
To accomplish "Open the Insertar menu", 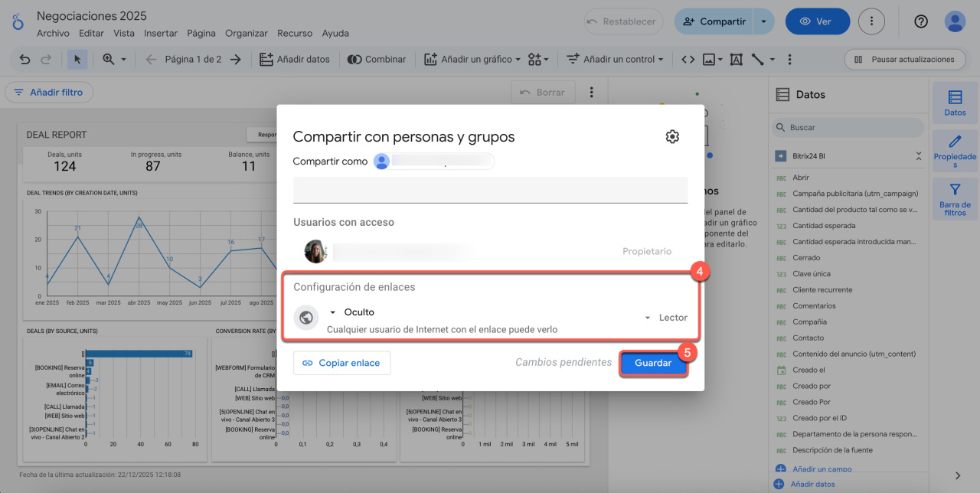I will [161, 34].
